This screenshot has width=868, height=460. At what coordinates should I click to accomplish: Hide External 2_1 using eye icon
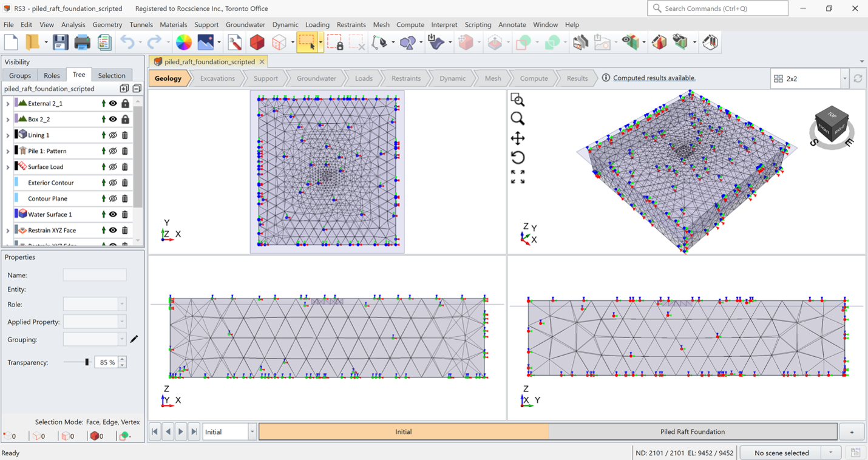(x=113, y=104)
